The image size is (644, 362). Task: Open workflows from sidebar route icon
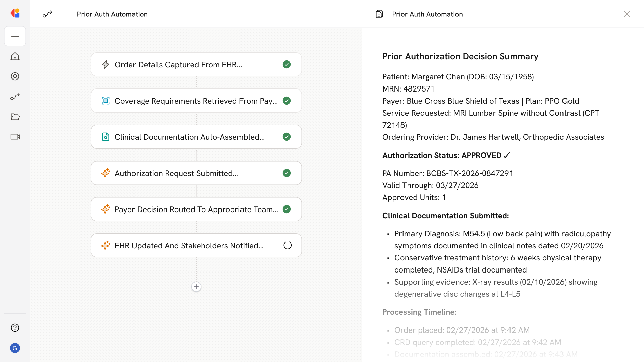15,97
